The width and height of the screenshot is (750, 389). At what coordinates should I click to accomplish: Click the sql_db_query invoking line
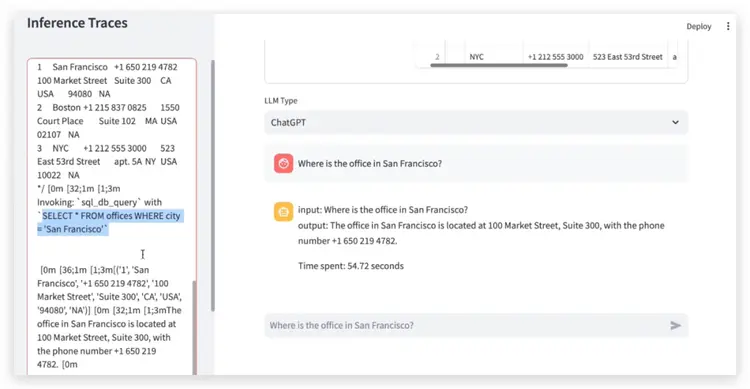click(99, 202)
